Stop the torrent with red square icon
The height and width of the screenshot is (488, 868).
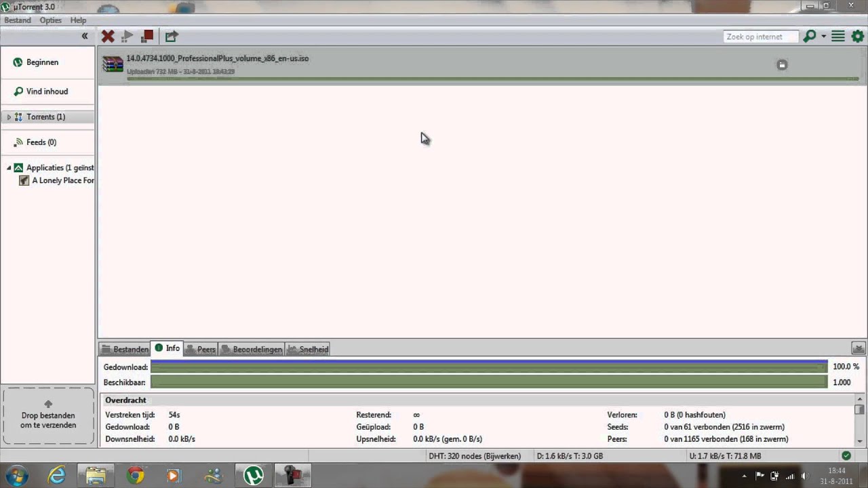147,36
